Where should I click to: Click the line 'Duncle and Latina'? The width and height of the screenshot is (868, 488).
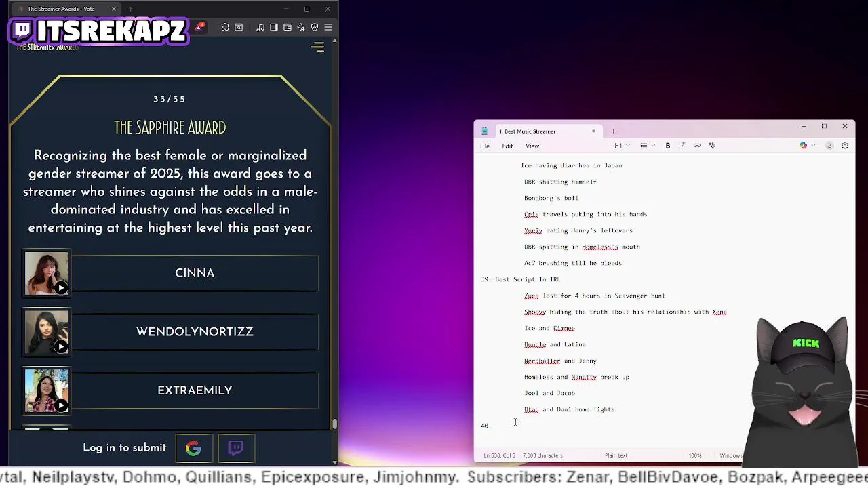pos(555,344)
